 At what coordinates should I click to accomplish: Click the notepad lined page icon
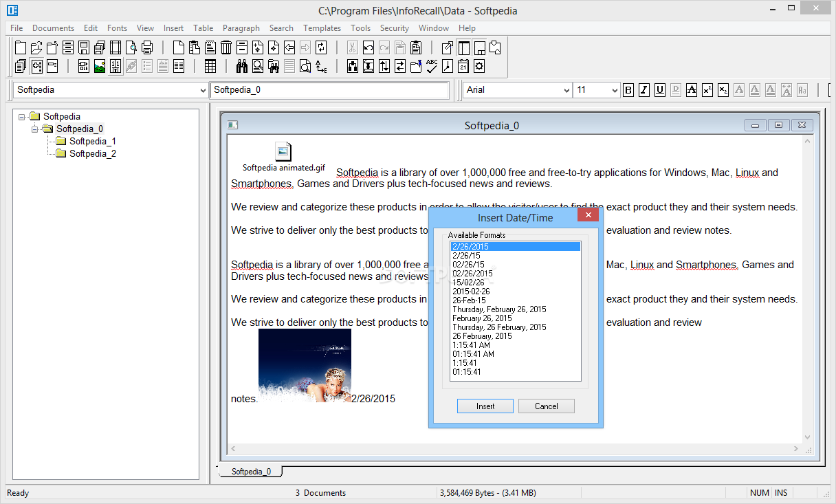[x=210, y=47]
